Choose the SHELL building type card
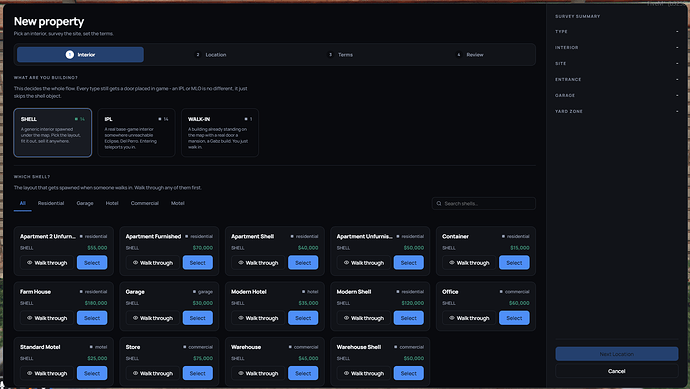The image size is (690, 389). click(x=53, y=132)
